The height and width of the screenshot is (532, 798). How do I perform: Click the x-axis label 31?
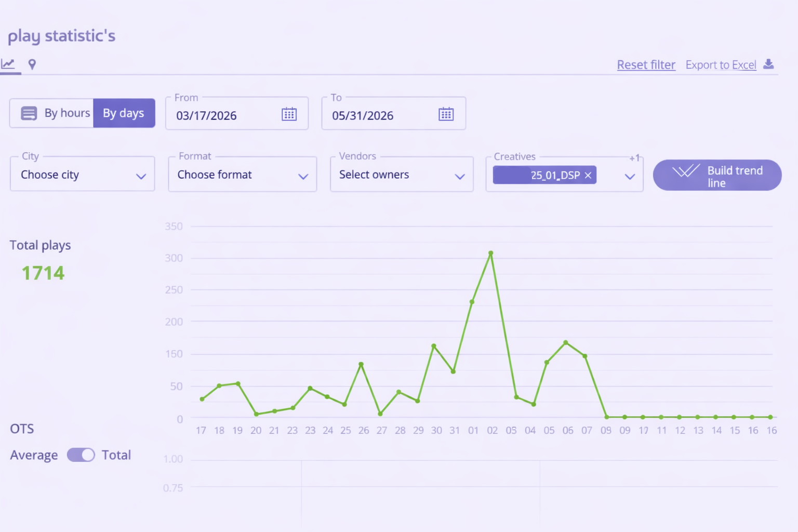coord(455,430)
